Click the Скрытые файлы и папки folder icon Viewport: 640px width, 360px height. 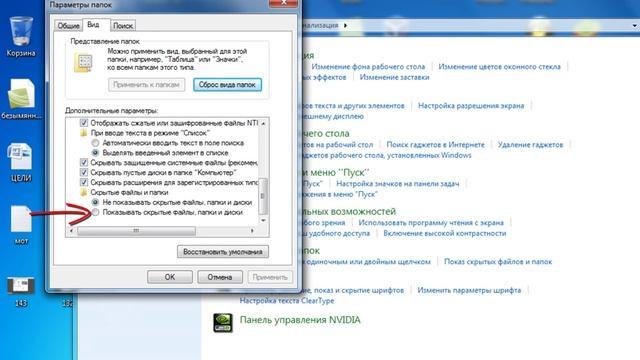[84, 192]
